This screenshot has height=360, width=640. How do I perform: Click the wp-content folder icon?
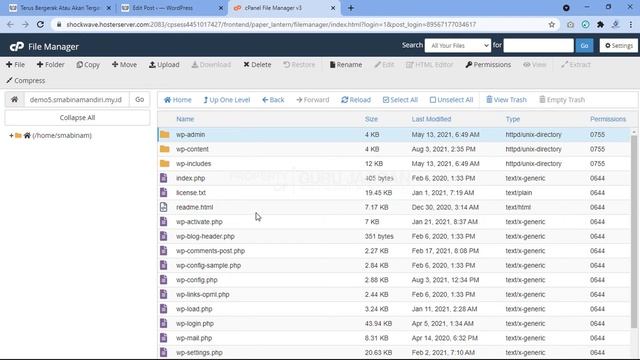click(164, 149)
